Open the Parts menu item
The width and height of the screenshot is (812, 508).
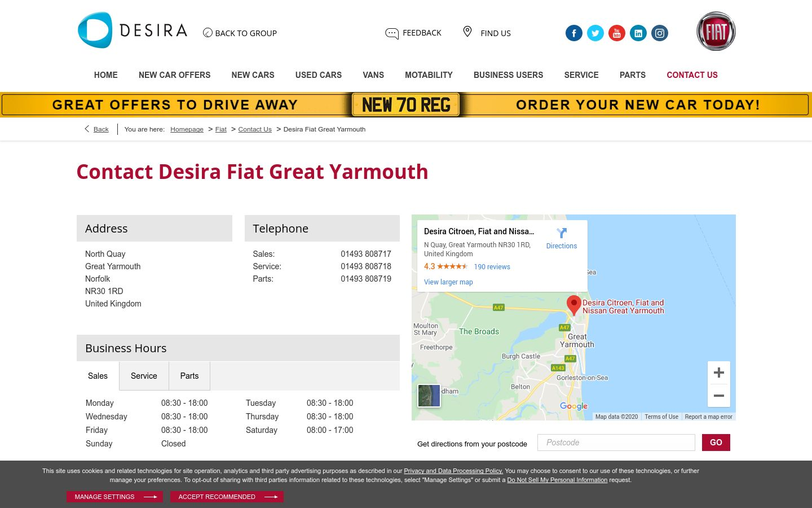(x=633, y=75)
